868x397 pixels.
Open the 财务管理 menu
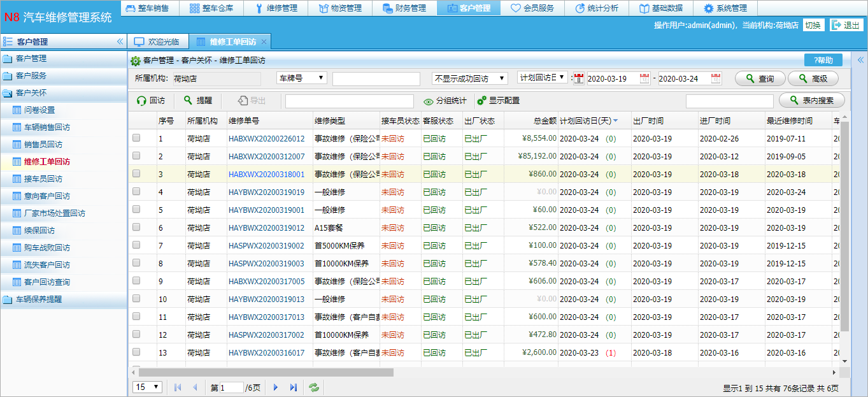click(404, 8)
